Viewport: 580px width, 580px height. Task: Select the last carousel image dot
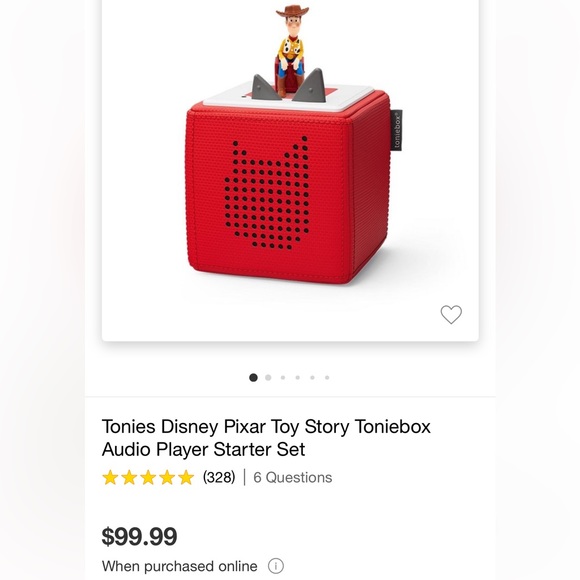tap(327, 377)
